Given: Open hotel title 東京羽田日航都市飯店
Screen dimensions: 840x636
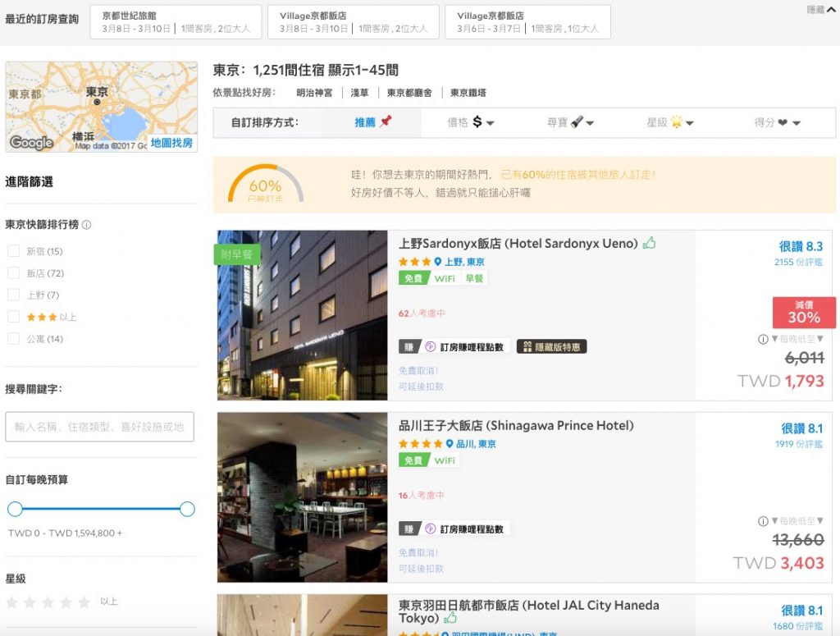Looking at the screenshot, I should coord(529,611).
